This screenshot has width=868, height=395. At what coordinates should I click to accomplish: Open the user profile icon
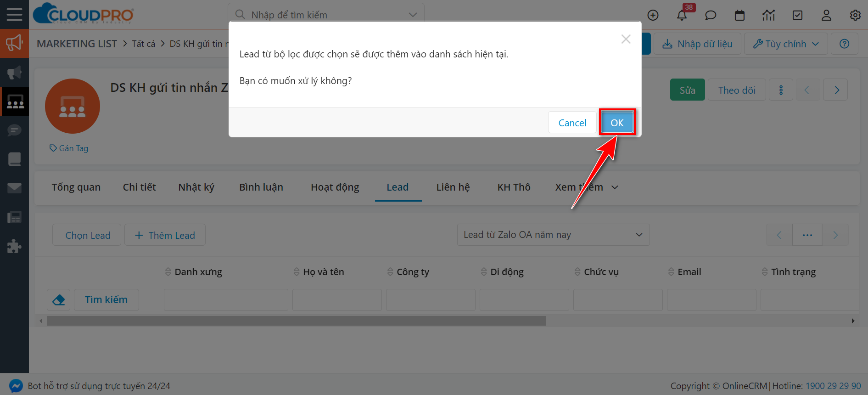tap(826, 15)
